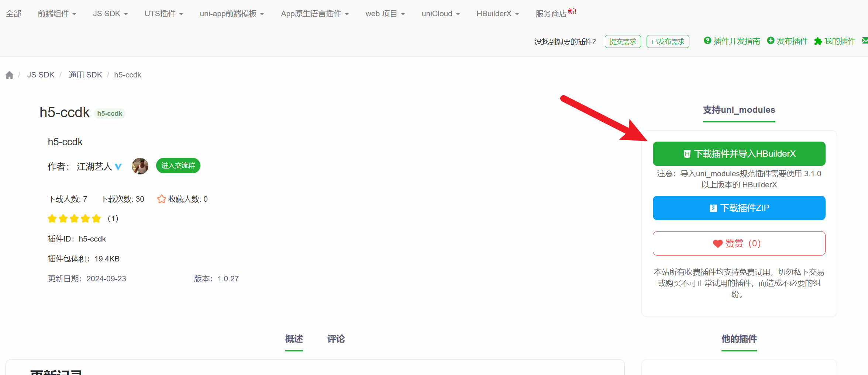The image size is (868, 375).
Task: Click the question mark icon for 插件开发指南
Action: click(707, 41)
